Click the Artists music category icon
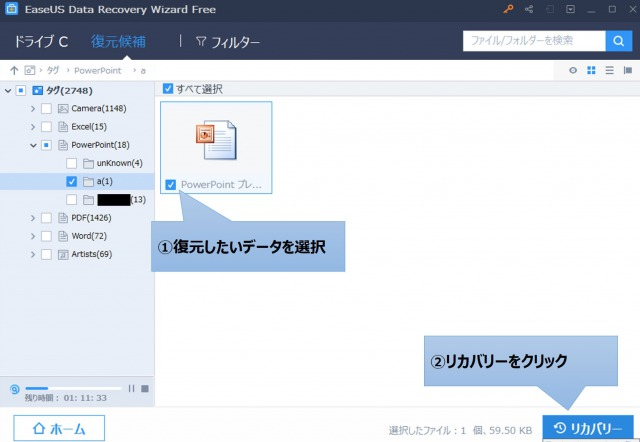This screenshot has height=442, width=640. [63, 254]
